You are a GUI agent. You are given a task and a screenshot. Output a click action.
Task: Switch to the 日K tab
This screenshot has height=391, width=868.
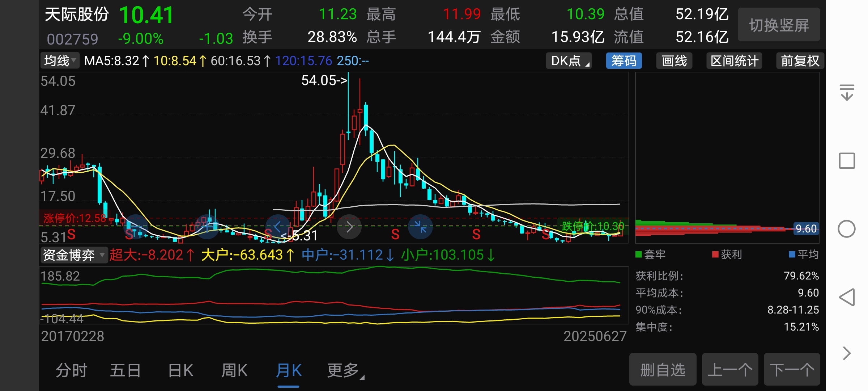click(180, 370)
